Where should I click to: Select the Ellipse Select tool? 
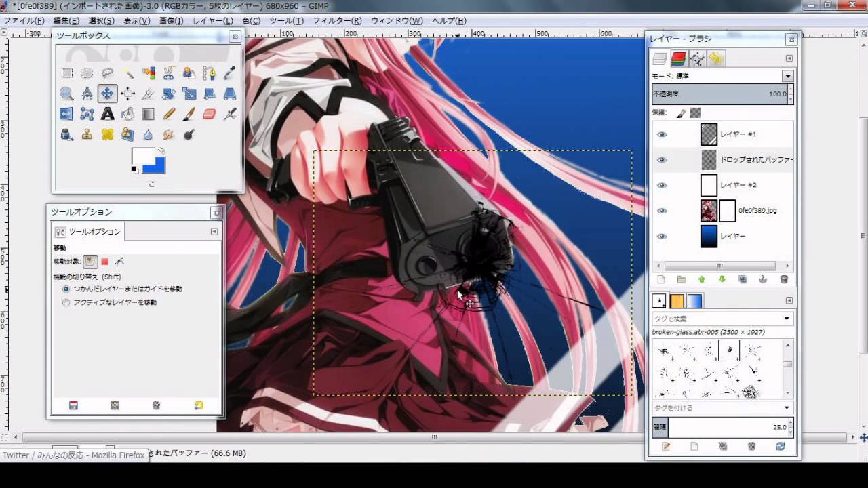(87, 73)
